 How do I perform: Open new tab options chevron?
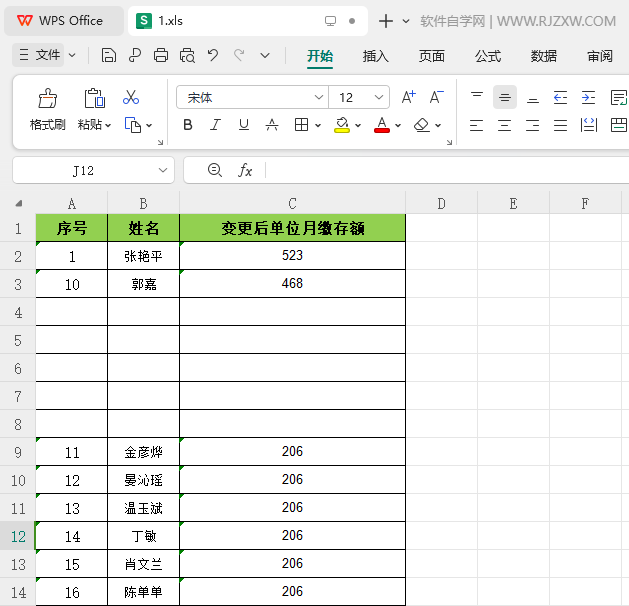click(406, 21)
